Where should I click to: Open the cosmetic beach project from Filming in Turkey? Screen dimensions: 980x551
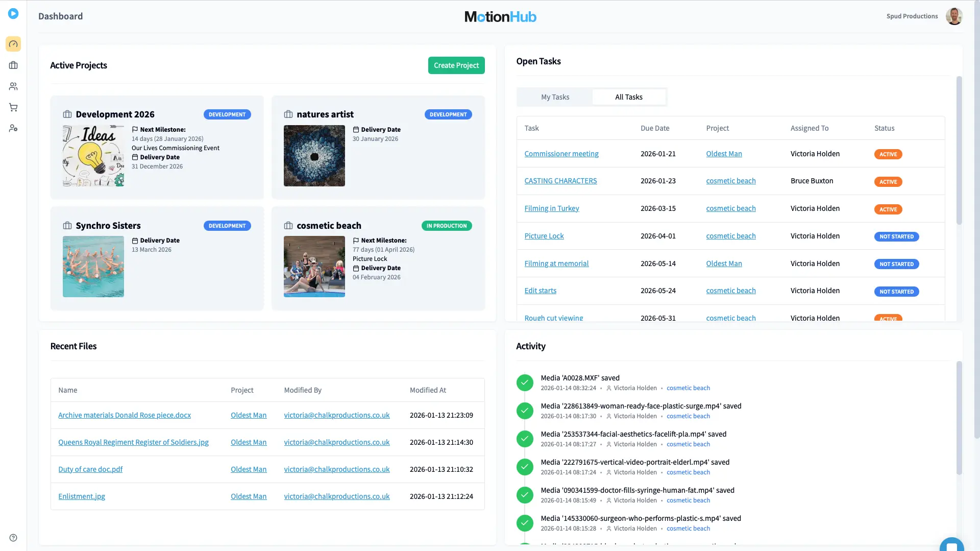point(730,208)
